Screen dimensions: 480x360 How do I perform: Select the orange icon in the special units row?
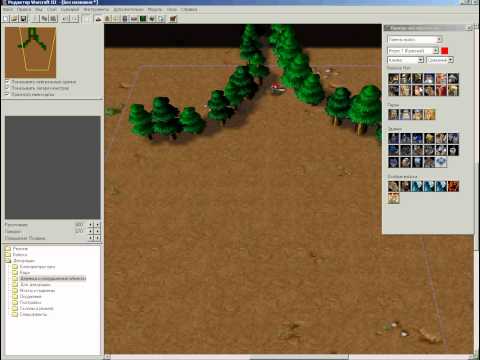[x=453, y=186]
